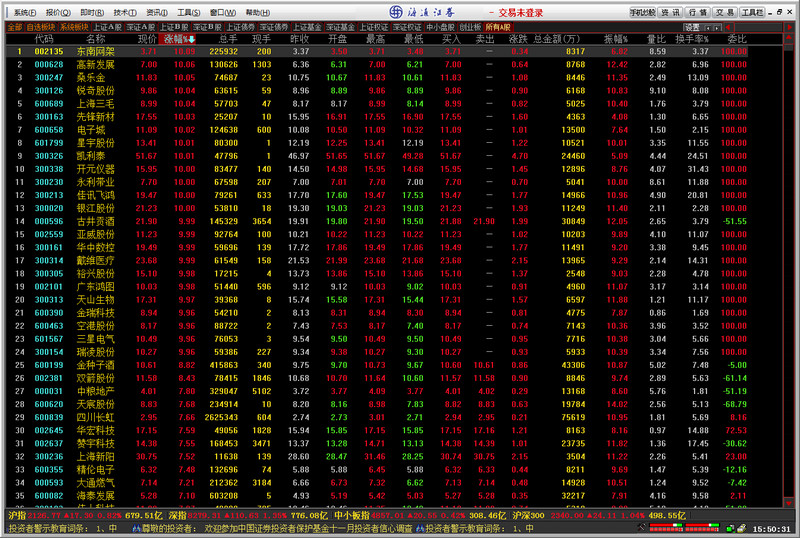The width and height of the screenshot is (800, 538).
Task: Switch to the 深证A股 tab
Action: (x=140, y=27)
